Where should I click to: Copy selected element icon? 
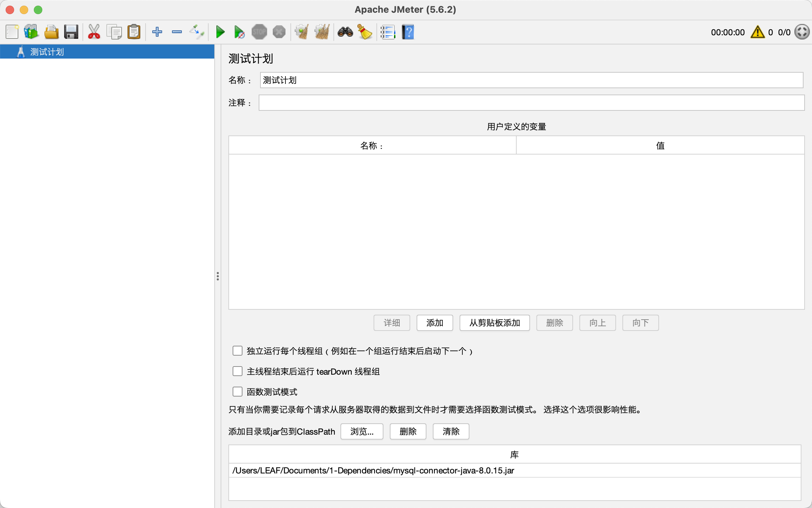pyautogui.click(x=114, y=32)
